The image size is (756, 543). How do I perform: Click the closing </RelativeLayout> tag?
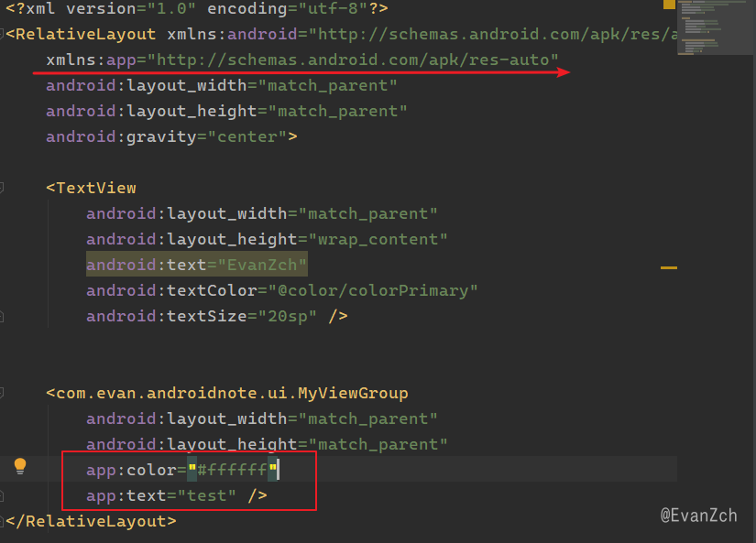(91, 521)
